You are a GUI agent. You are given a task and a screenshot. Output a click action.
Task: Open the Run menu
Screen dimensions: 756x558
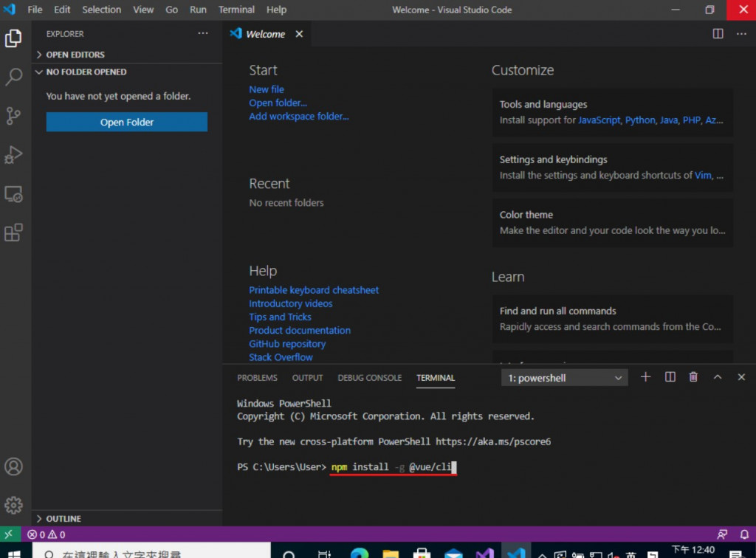pos(198,10)
